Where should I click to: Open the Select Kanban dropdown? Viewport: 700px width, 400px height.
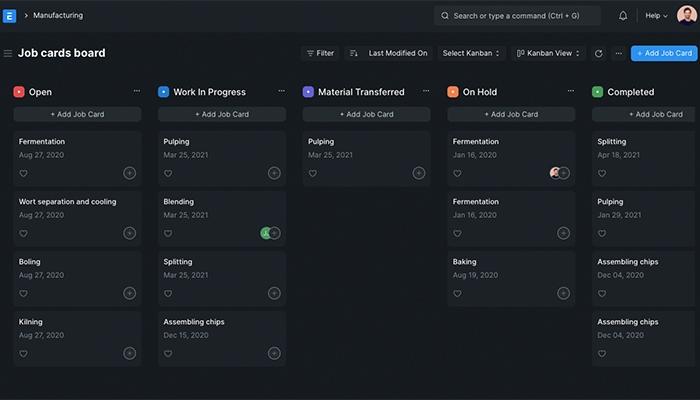pyautogui.click(x=471, y=53)
